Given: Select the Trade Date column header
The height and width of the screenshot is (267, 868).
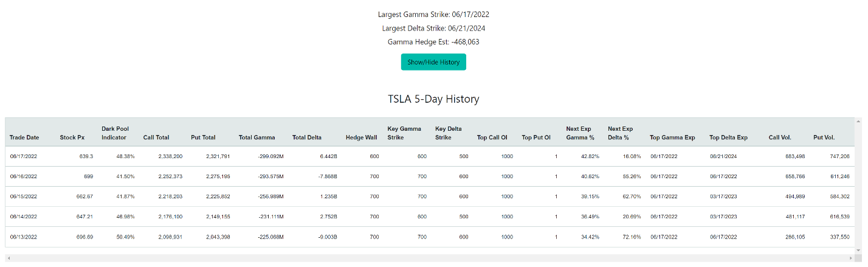Looking at the screenshot, I should 24,137.
